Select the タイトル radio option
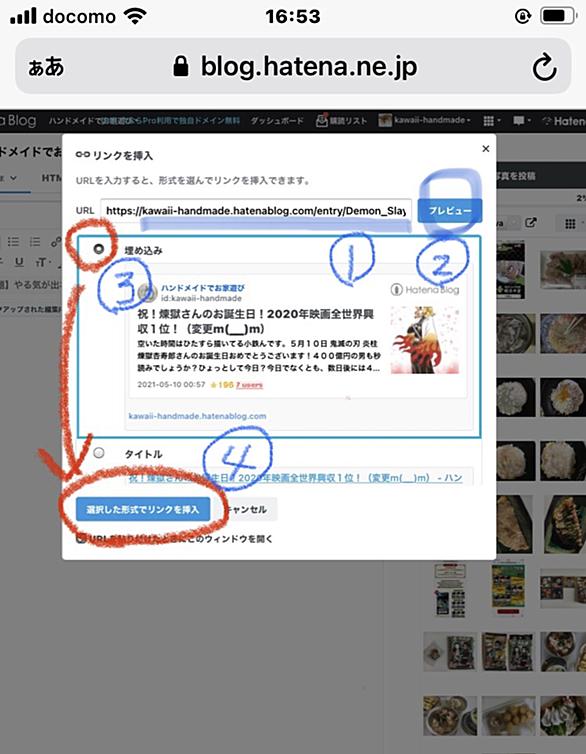 [x=99, y=452]
